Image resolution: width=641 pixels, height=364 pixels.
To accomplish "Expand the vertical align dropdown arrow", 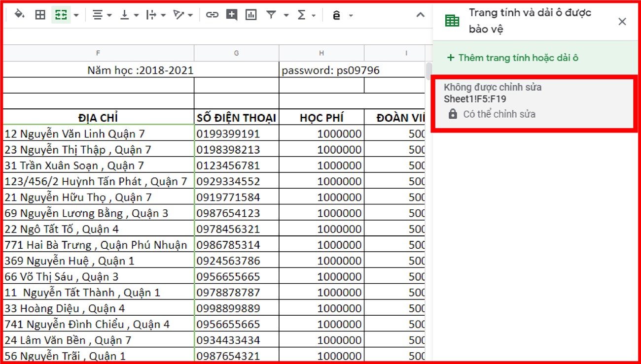I will tap(136, 15).
